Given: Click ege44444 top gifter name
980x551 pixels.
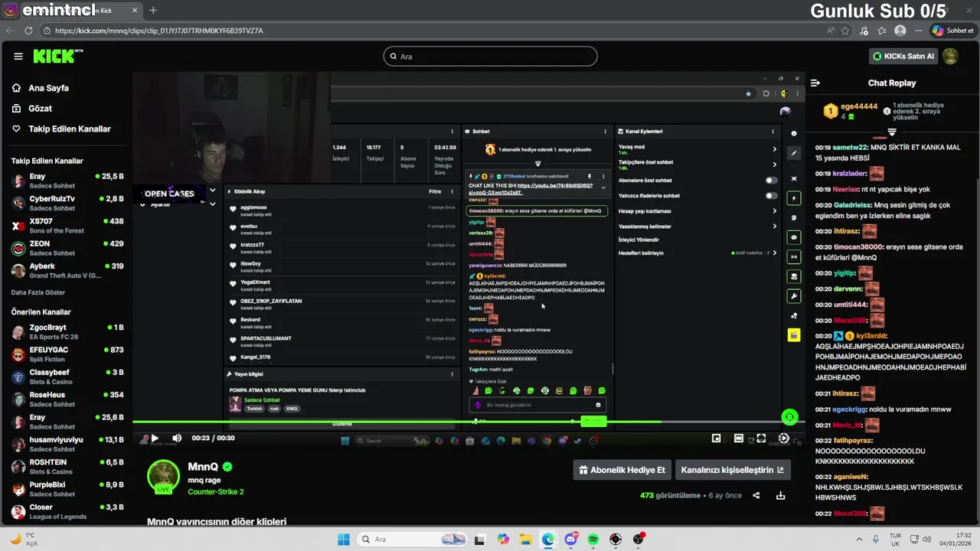Looking at the screenshot, I should [858, 107].
